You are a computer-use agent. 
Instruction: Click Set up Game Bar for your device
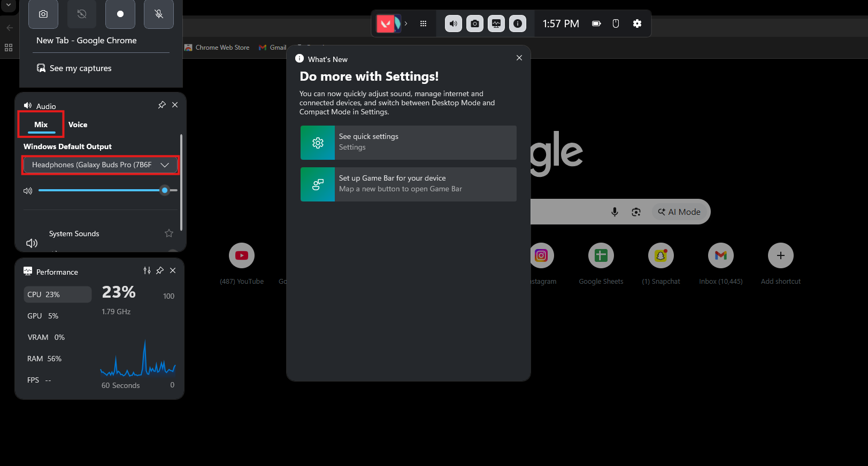[408, 184]
